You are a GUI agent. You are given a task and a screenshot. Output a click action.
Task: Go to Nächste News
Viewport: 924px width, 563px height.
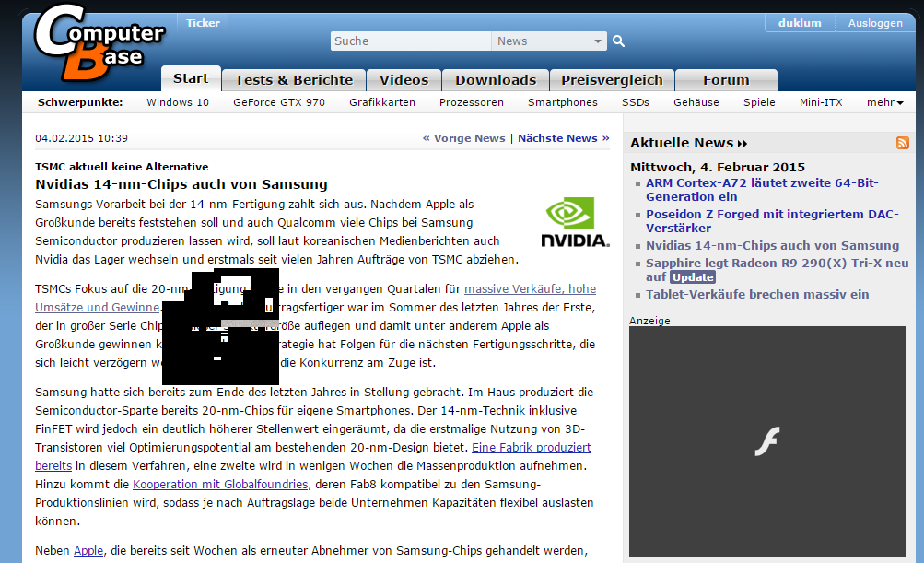[564, 138]
